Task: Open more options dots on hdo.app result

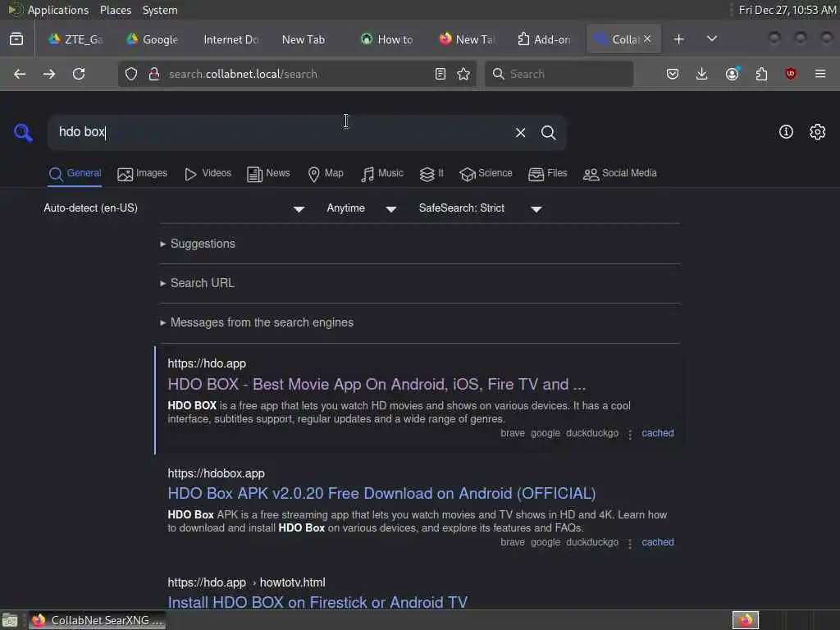Action: [630, 434]
